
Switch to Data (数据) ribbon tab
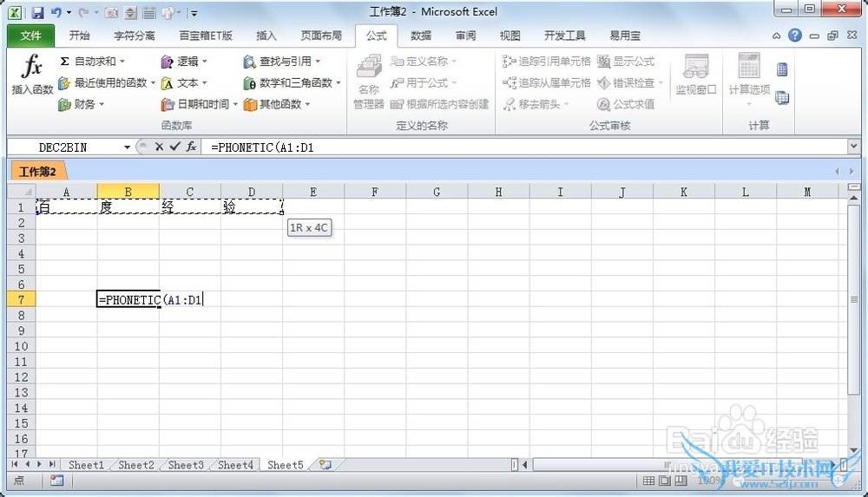(x=421, y=36)
